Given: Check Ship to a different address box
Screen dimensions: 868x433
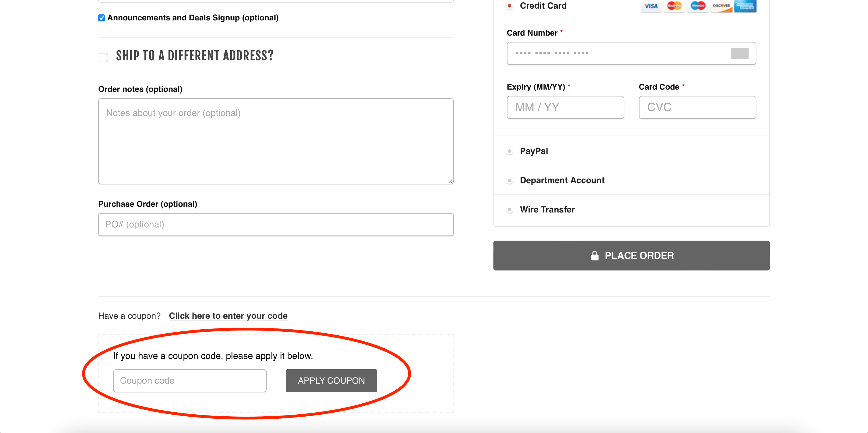Looking at the screenshot, I should (x=103, y=57).
